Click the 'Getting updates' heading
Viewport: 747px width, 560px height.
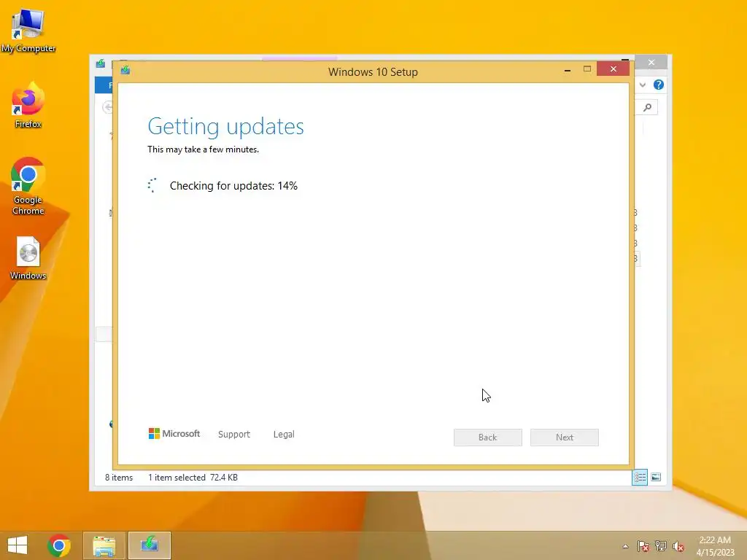click(x=226, y=126)
